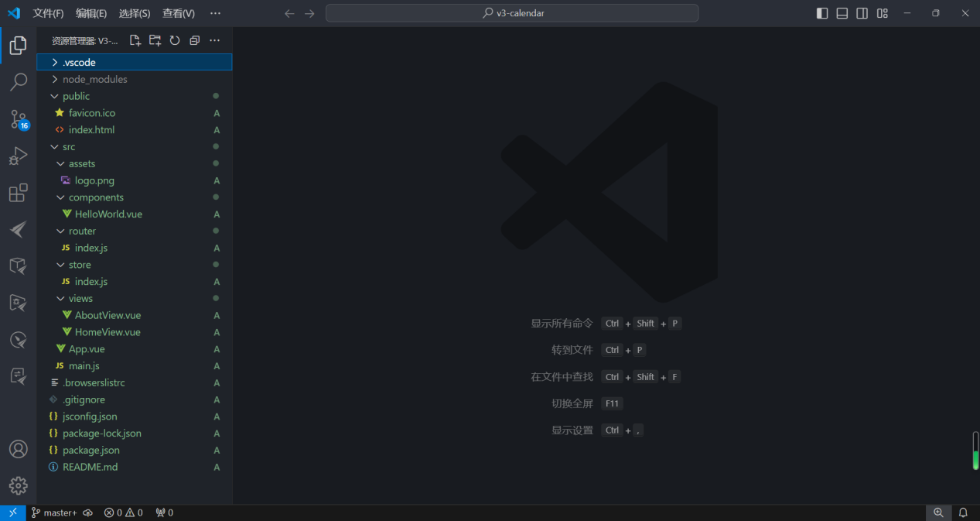The width and height of the screenshot is (980, 521).
Task: Toggle primary side bar layout icon
Action: [822, 13]
